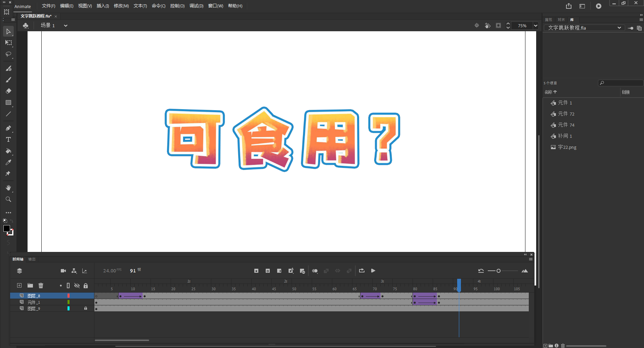The image size is (644, 348).
Task: Open the edit toolbar ellipsis
Action: tap(8, 213)
